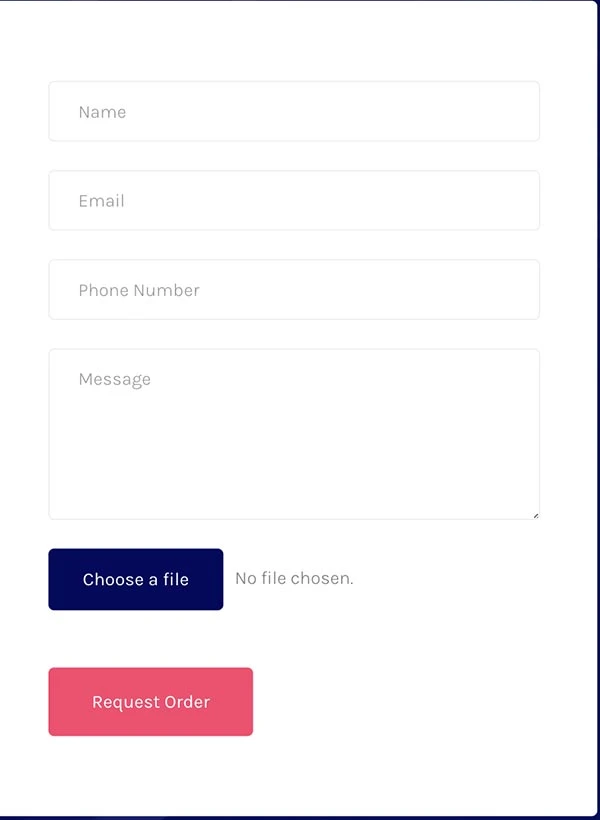This screenshot has width=600, height=820.
Task: Click the 'Email' placeholder text
Action: coord(101,201)
